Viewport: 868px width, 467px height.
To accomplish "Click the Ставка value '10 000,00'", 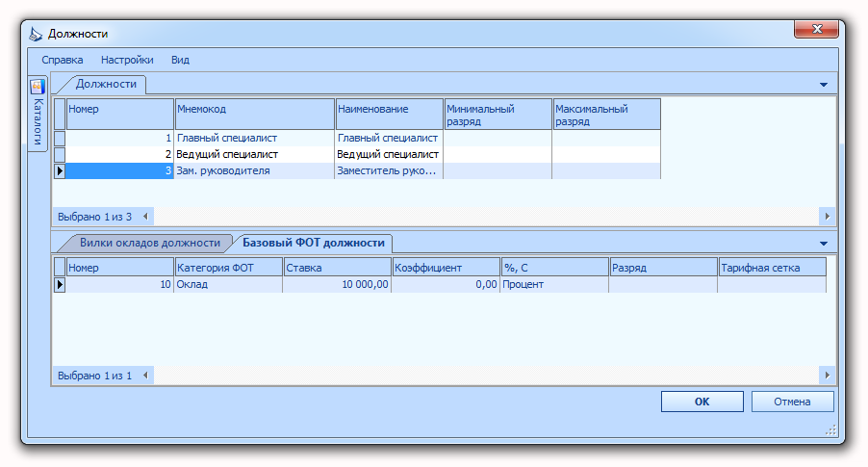I will 337,284.
